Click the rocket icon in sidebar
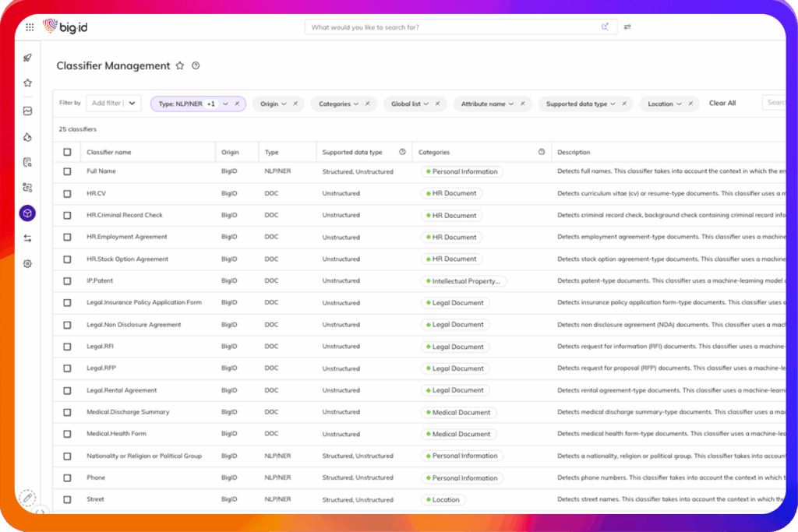 click(x=27, y=58)
